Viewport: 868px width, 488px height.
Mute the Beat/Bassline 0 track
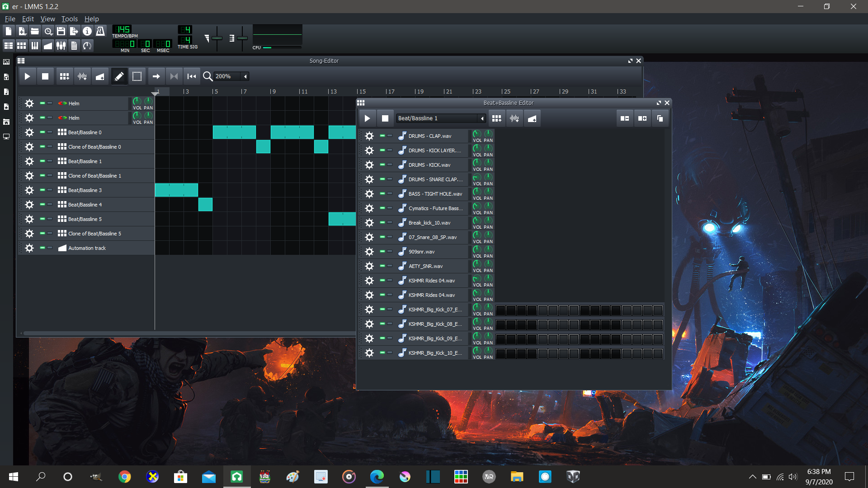pos(42,132)
